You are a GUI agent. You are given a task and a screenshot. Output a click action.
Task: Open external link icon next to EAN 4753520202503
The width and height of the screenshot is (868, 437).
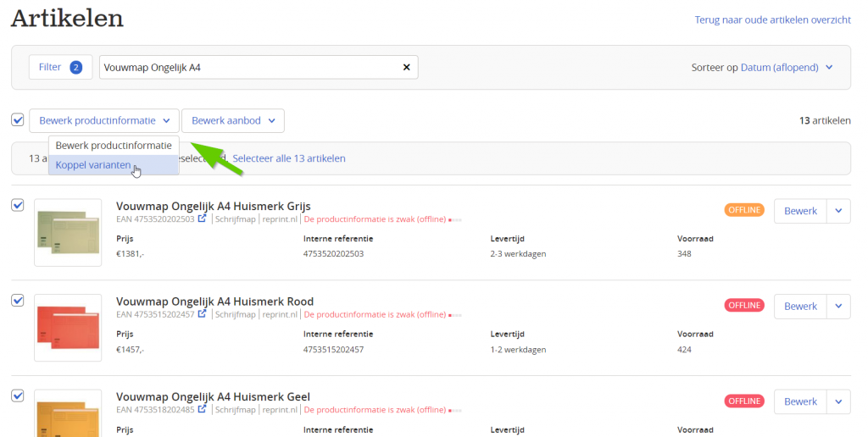pyautogui.click(x=202, y=218)
